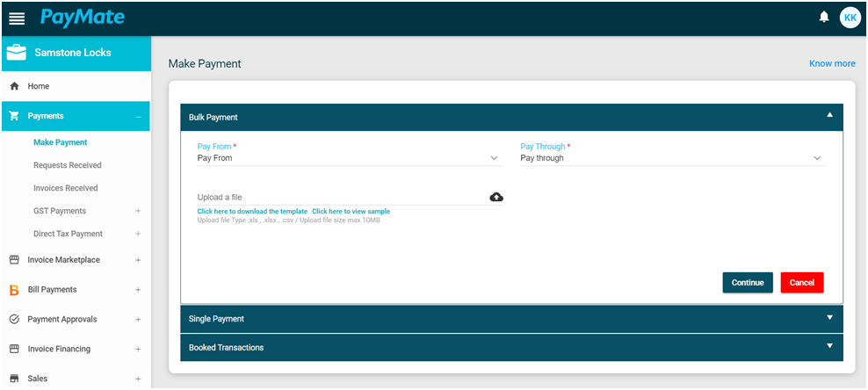Click the Home house icon
Screen dimensions: 868x390
click(15, 86)
